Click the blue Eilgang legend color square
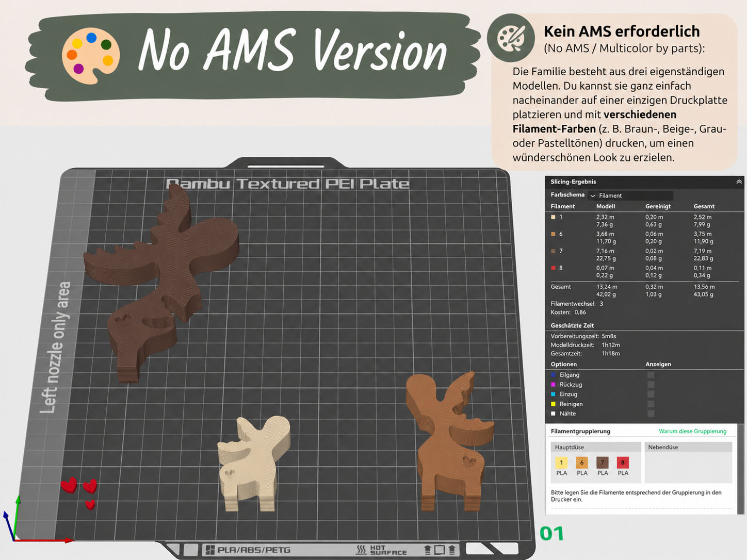Viewport: 747px width, 560px height. (554, 375)
